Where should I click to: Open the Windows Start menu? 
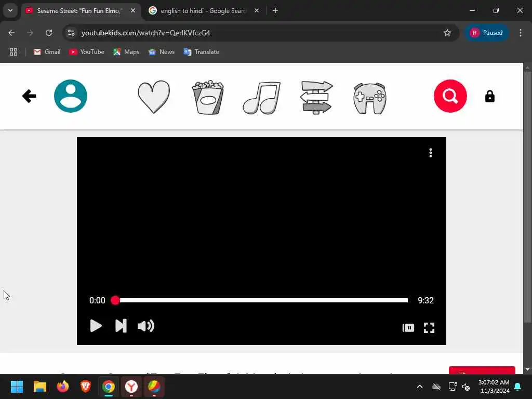click(17, 387)
